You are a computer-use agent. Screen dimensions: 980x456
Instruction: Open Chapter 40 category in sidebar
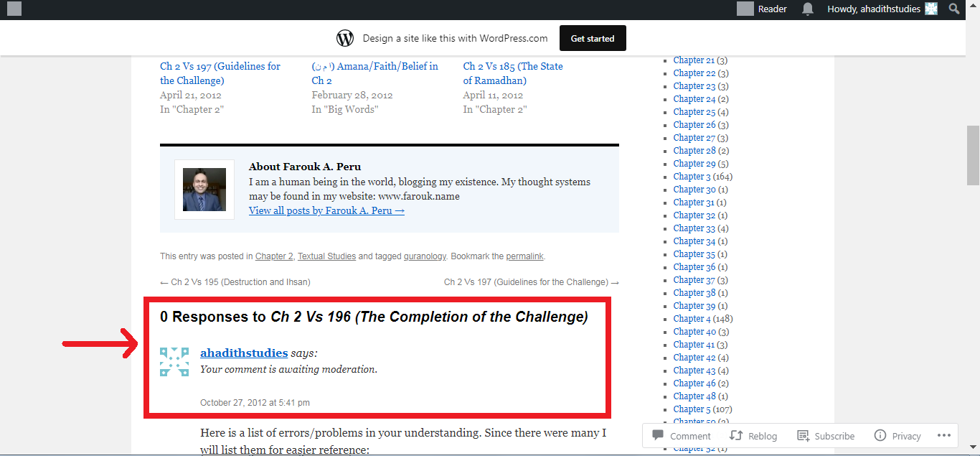(694, 332)
